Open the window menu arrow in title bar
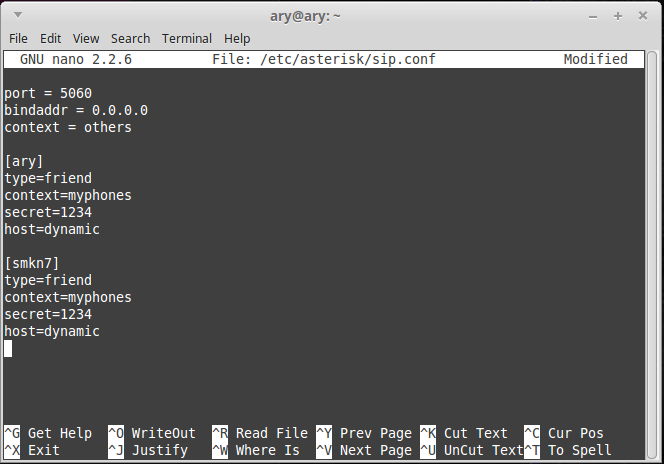The image size is (664, 464). point(18,15)
